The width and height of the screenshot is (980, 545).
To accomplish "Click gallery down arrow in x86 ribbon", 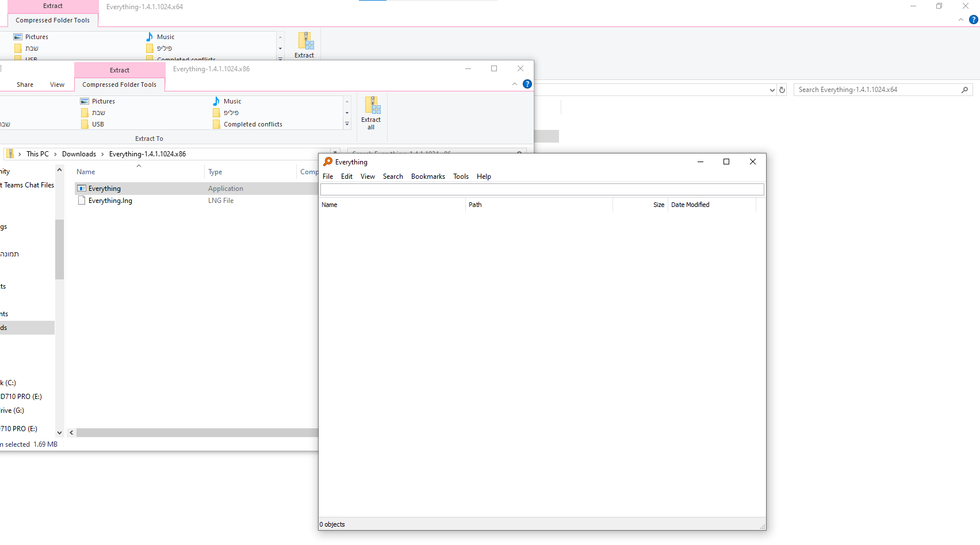I will pyautogui.click(x=347, y=113).
